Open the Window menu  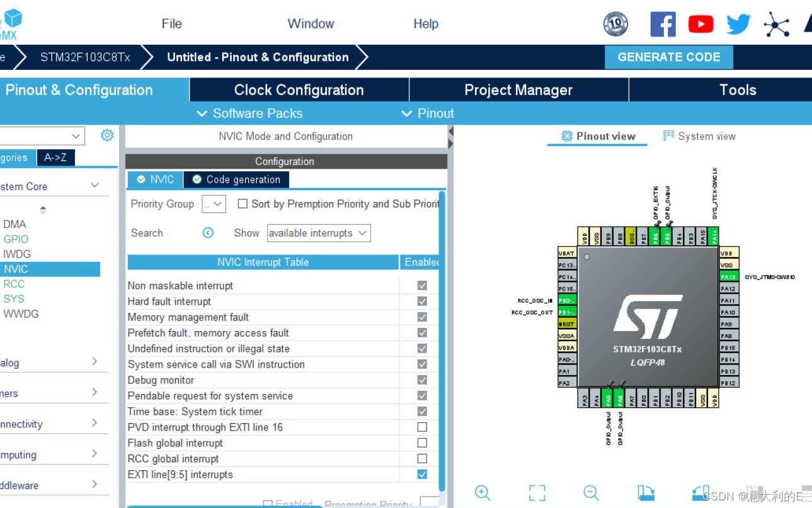[311, 24]
